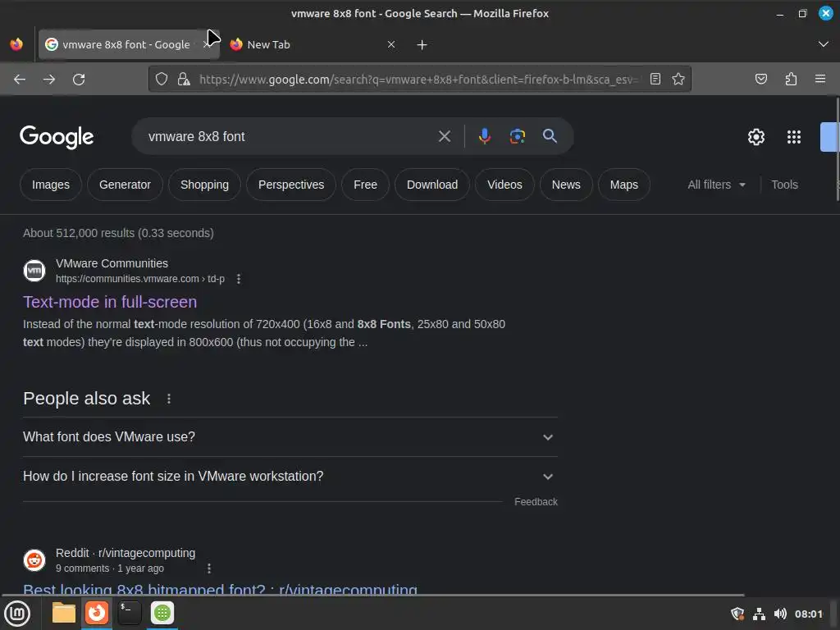Click the VMware Communities site icon
The width and height of the screenshot is (840, 630).
click(34, 271)
